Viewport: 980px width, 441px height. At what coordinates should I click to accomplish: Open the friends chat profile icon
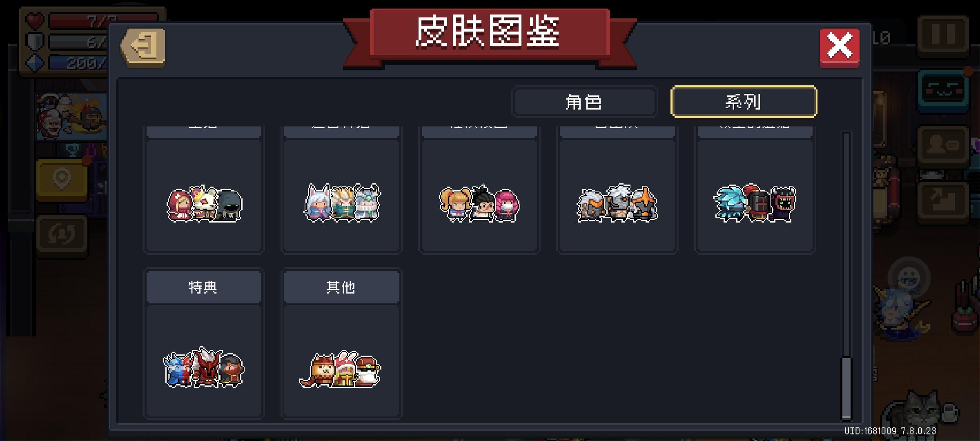pos(943,146)
